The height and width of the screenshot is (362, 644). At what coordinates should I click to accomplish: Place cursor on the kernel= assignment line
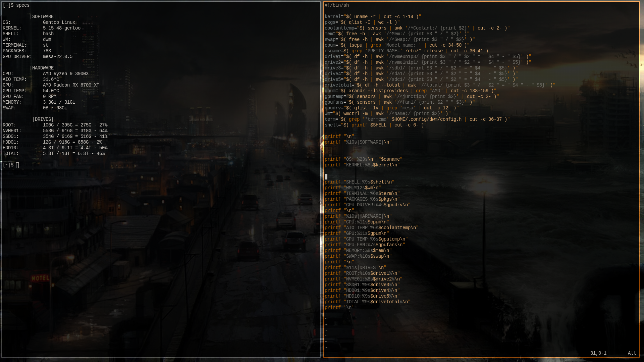point(373,17)
